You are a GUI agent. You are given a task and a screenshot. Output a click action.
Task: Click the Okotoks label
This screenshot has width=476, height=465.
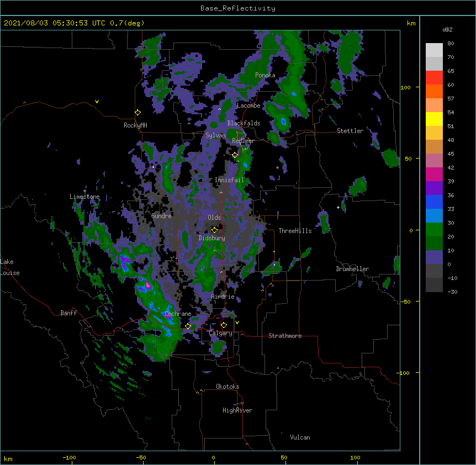click(228, 387)
